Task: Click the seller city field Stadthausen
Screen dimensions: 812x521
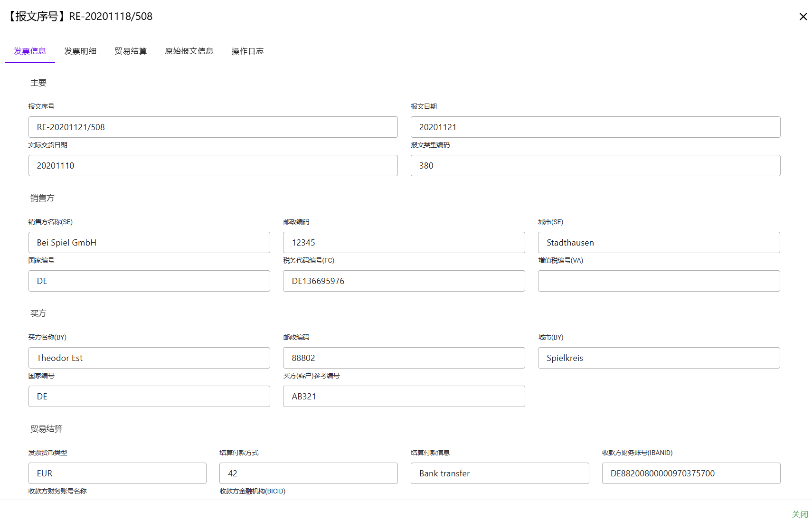Action: 659,243
